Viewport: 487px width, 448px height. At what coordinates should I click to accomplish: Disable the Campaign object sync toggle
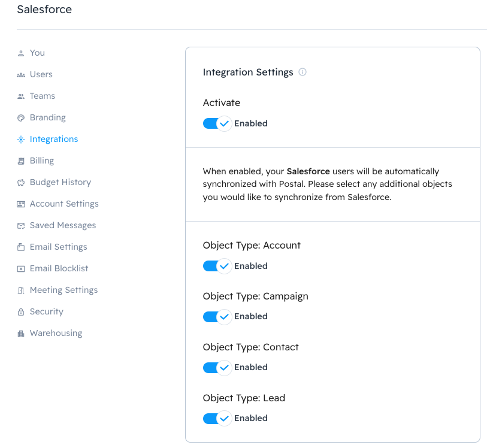click(x=217, y=316)
